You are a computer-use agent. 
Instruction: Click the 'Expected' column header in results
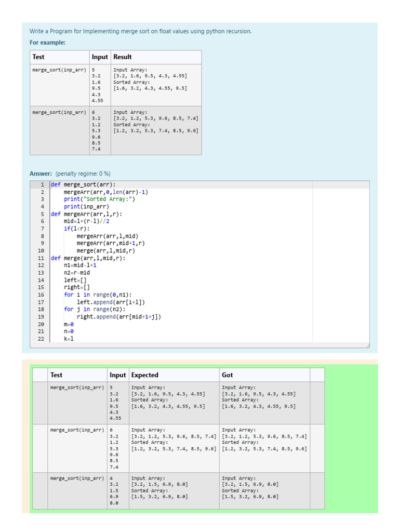145,375
